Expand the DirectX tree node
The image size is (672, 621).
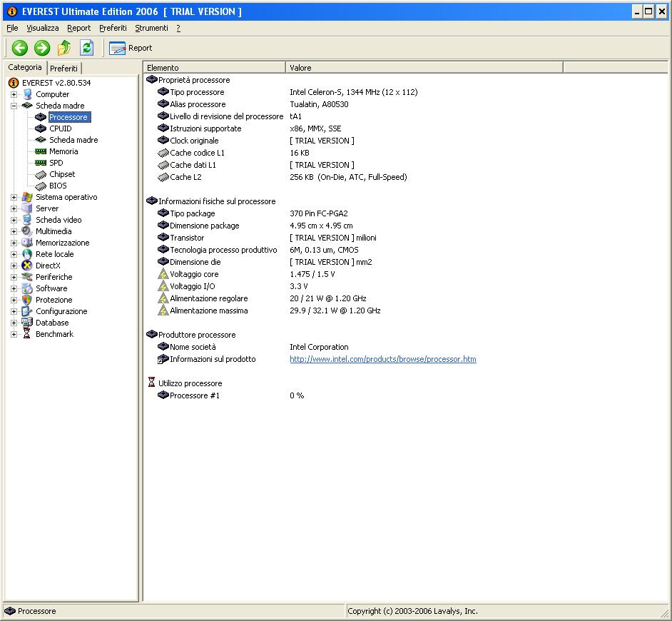tap(14, 266)
